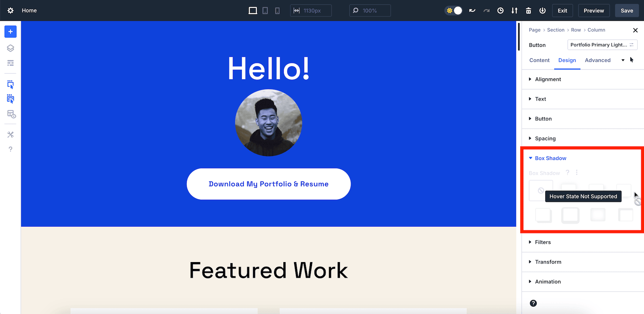
Task: Expand the Text section
Action: (x=583, y=99)
